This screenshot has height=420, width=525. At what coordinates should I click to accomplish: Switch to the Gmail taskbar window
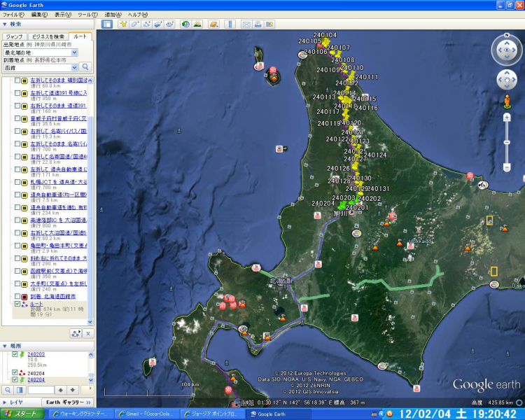pos(147,414)
